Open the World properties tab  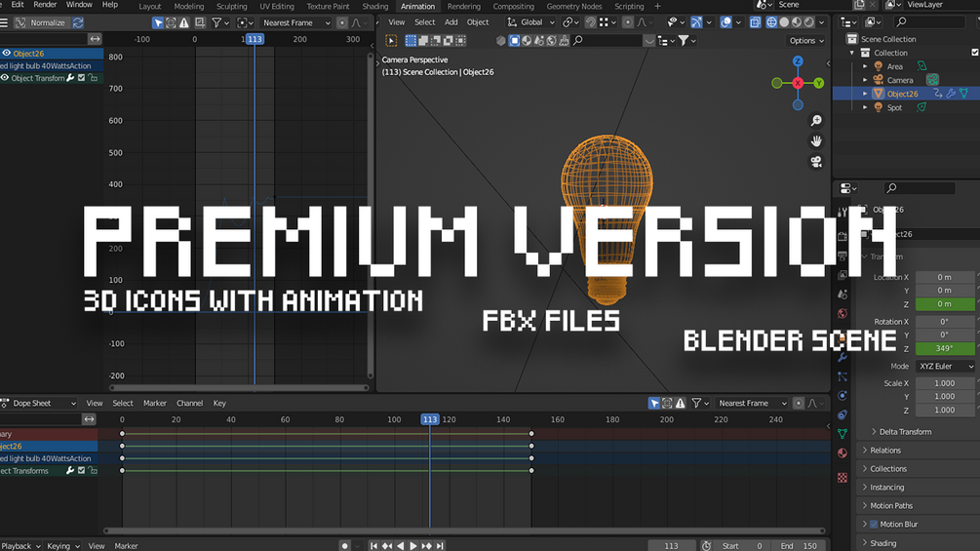pos(843,313)
